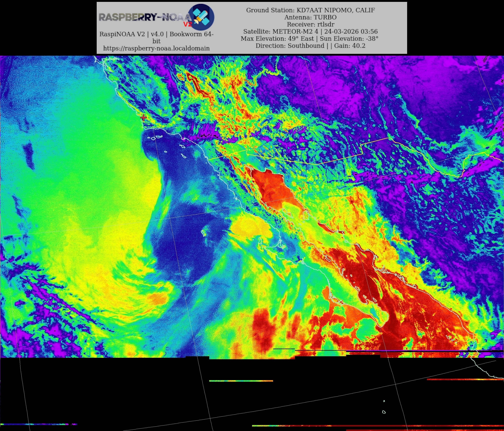The image size is (504, 431).
Task: Click the small island outline in black area
Action: click(384, 412)
